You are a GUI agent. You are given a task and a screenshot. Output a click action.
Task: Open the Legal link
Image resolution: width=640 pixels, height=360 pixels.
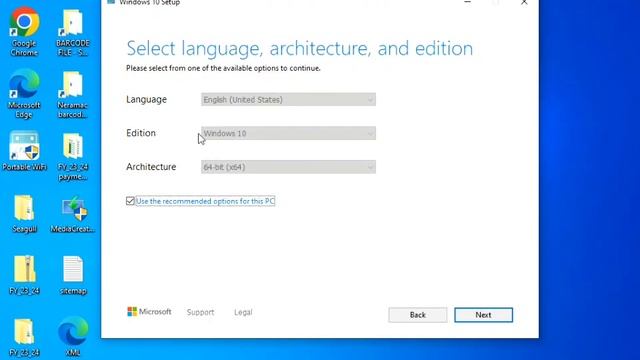(243, 312)
